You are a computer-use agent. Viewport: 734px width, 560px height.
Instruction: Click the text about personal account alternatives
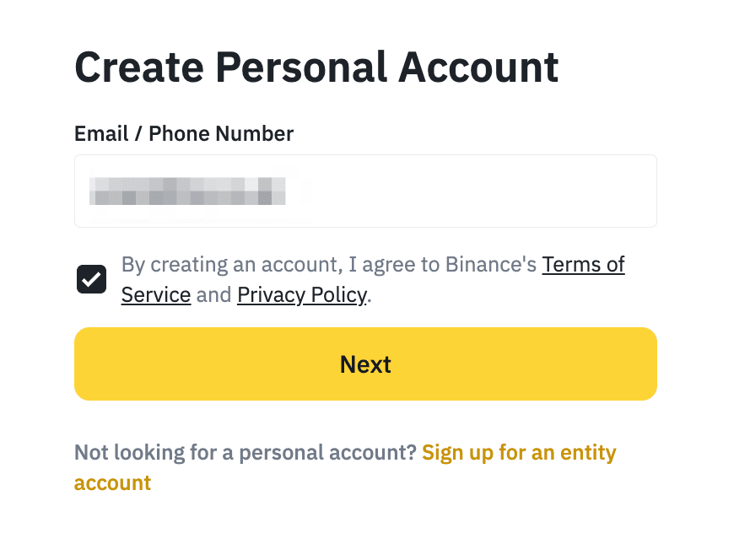[245, 452]
